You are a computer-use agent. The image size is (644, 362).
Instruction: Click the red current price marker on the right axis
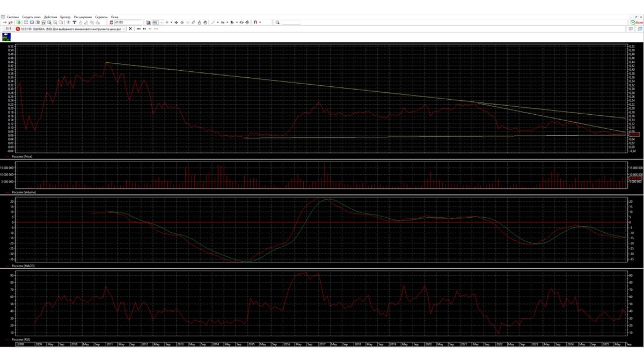click(x=635, y=135)
